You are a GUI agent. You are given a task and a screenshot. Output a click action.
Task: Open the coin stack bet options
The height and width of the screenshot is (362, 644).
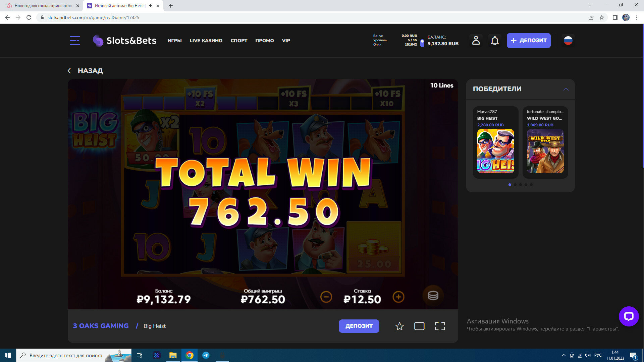(x=433, y=296)
